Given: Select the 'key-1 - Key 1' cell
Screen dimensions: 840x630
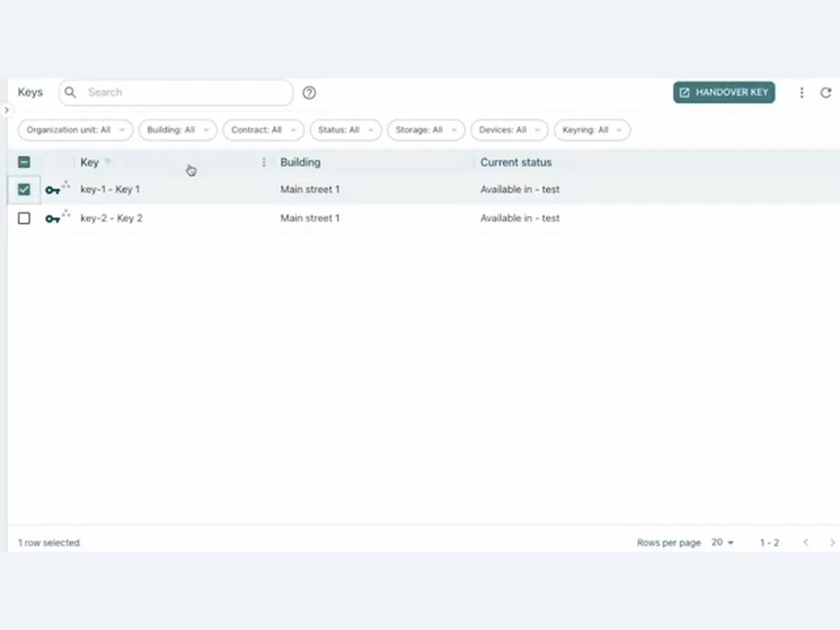Looking at the screenshot, I should pos(111,189).
